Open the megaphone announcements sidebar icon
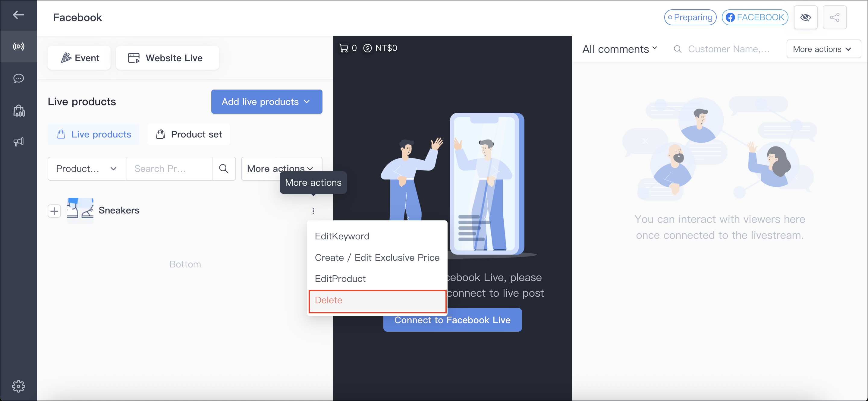This screenshot has height=401, width=868. 18,141
